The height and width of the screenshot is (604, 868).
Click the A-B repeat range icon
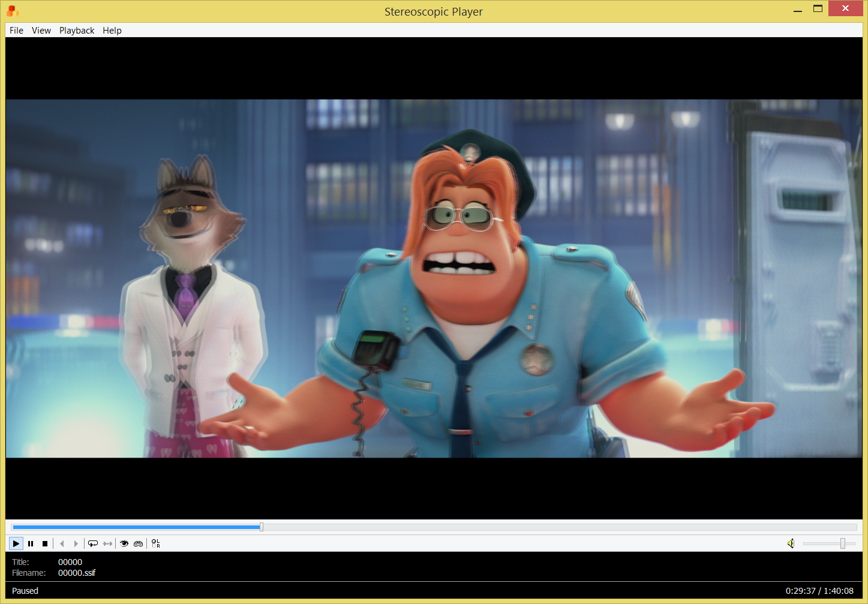click(x=107, y=543)
